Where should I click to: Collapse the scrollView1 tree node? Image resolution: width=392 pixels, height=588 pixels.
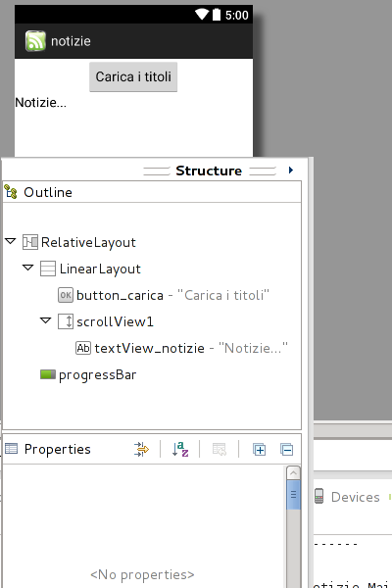point(46,320)
